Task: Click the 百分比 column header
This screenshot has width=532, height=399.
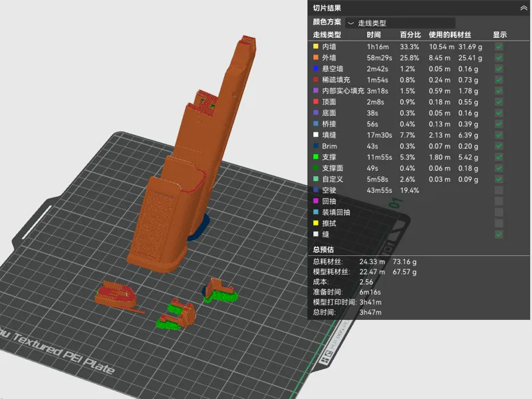Action: pyautogui.click(x=410, y=35)
